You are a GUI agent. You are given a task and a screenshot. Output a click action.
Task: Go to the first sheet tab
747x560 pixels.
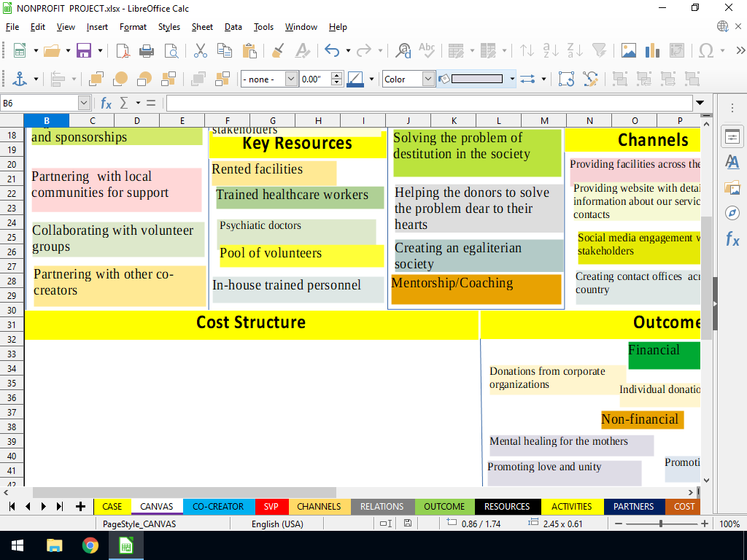click(12, 506)
